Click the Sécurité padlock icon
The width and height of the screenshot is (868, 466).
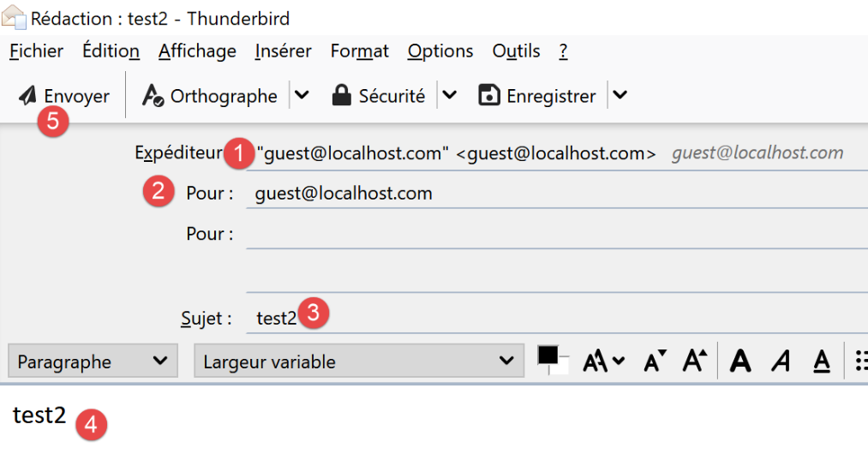[x=342, y=96]
